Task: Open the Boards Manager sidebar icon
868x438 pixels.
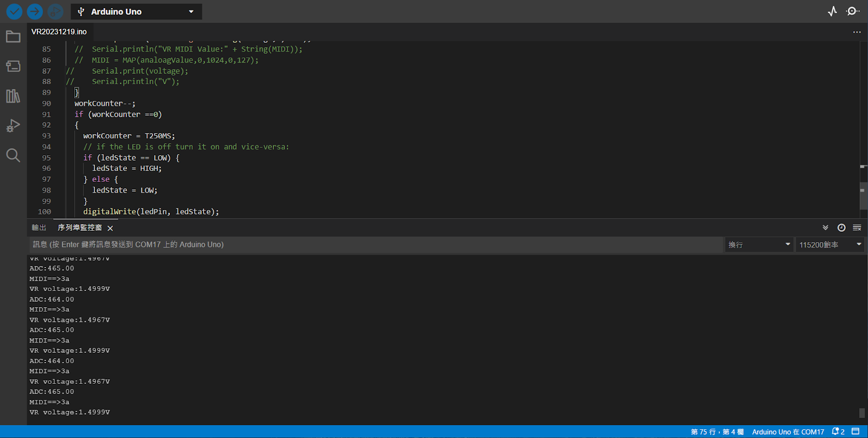Action: click(13, 66)
